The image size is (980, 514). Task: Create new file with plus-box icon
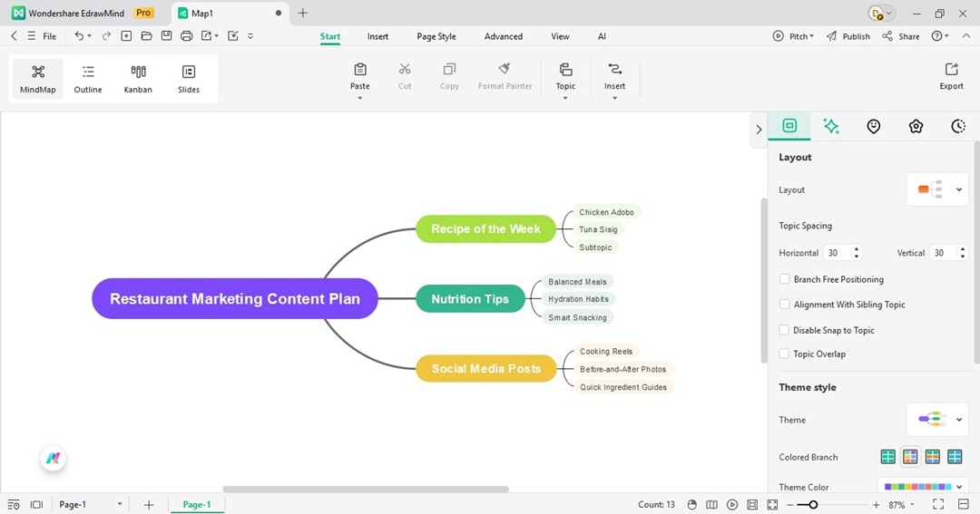click(x=126, y=36)
